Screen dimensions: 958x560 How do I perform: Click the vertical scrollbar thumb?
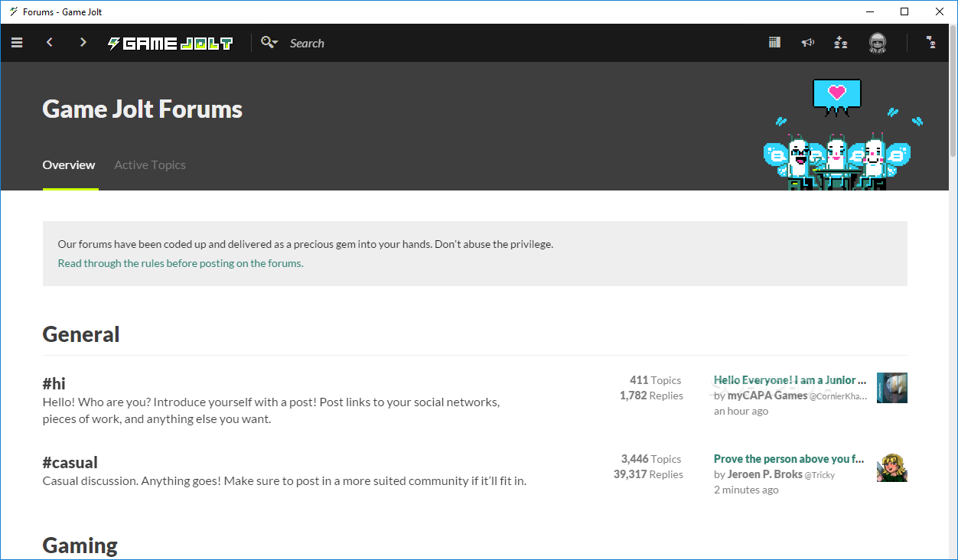tap(952, 92)
